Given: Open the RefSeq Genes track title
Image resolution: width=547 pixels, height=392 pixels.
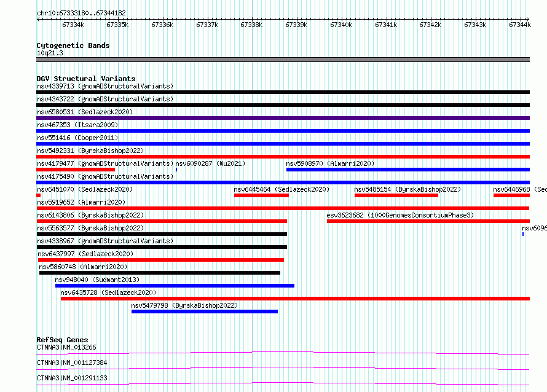Looking at the screenshot, I should 62,340.
